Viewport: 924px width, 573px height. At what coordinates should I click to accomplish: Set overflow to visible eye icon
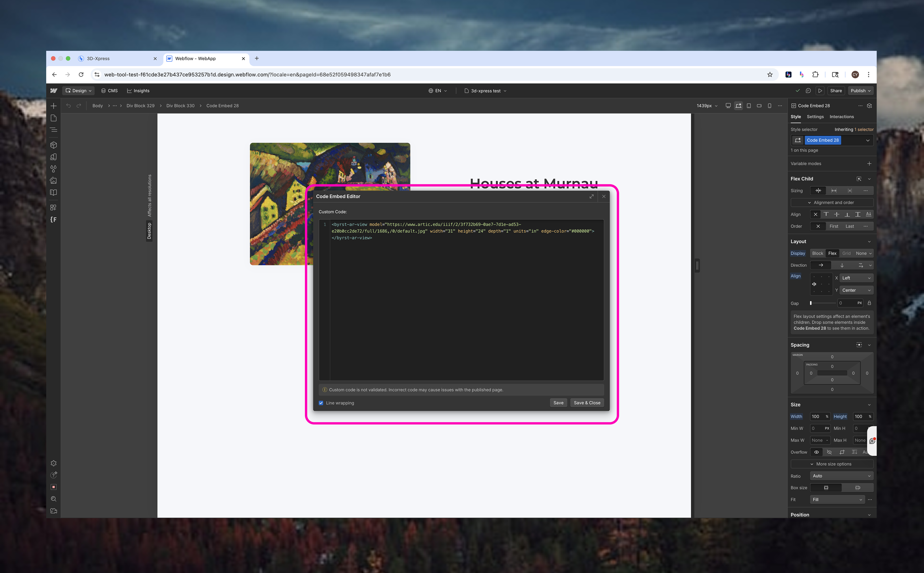816,452
